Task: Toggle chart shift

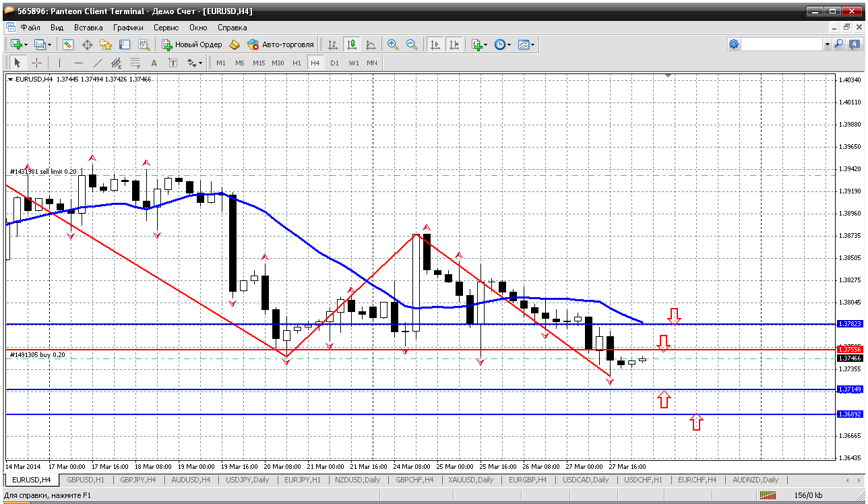Action: (454, 44)
